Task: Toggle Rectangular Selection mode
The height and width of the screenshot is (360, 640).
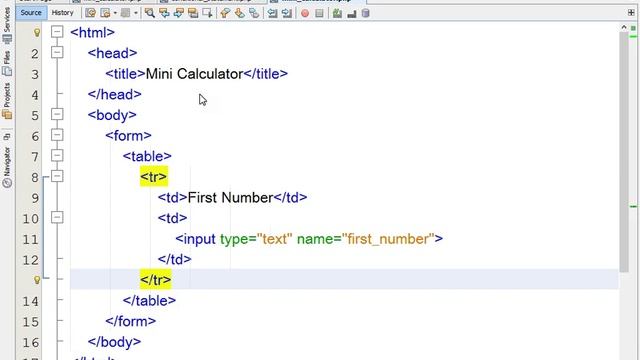Action: coord(207,13)
